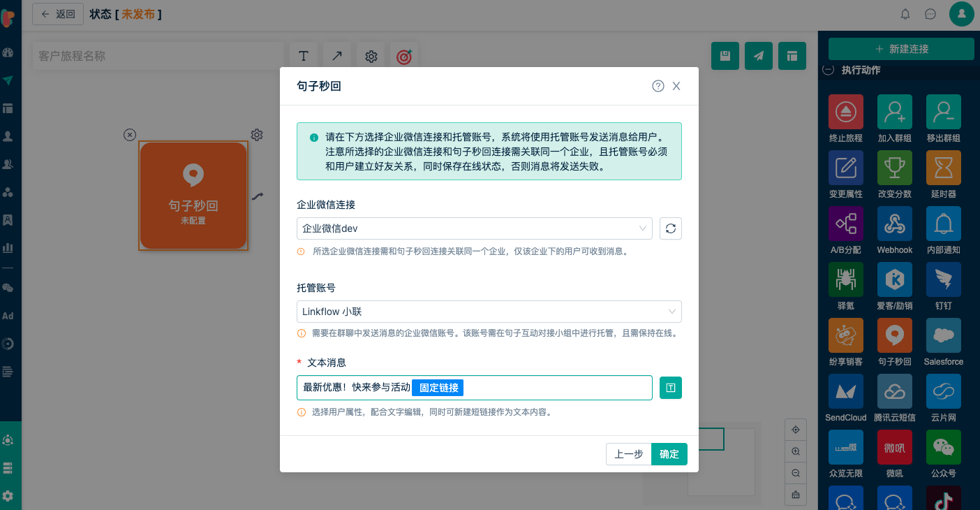Select the Webhook action icon

(x=895, y=224)
